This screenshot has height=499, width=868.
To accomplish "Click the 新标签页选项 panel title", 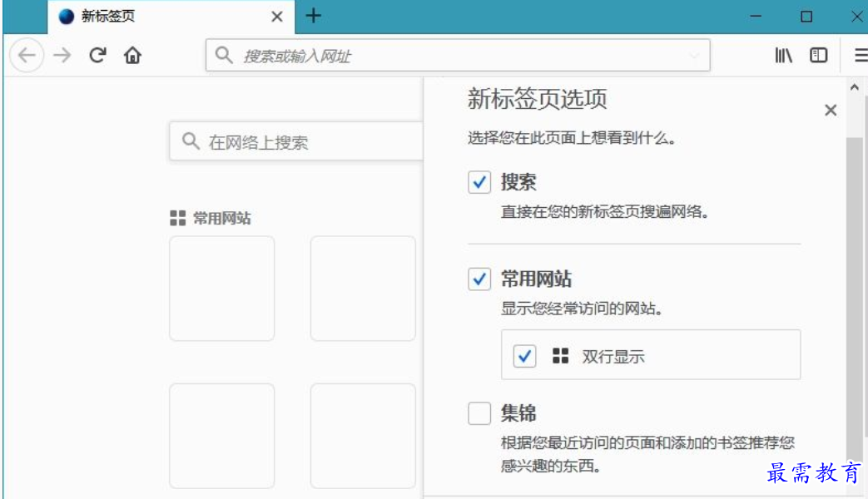I will [537, 99].
